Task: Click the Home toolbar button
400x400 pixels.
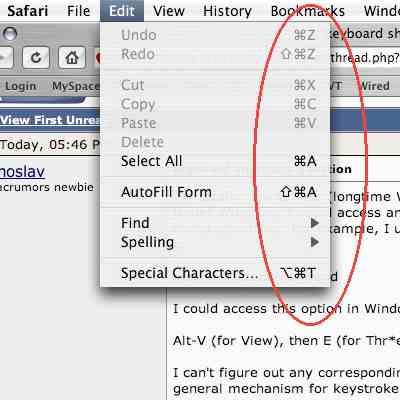Action: pyautogui.click(x=72, y=58)
